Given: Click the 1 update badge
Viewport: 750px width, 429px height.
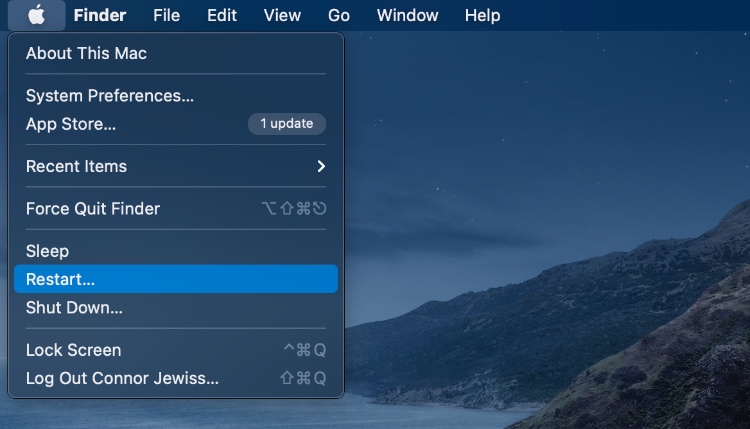Looking at the screenshot, I should click(x=287, y=124).
